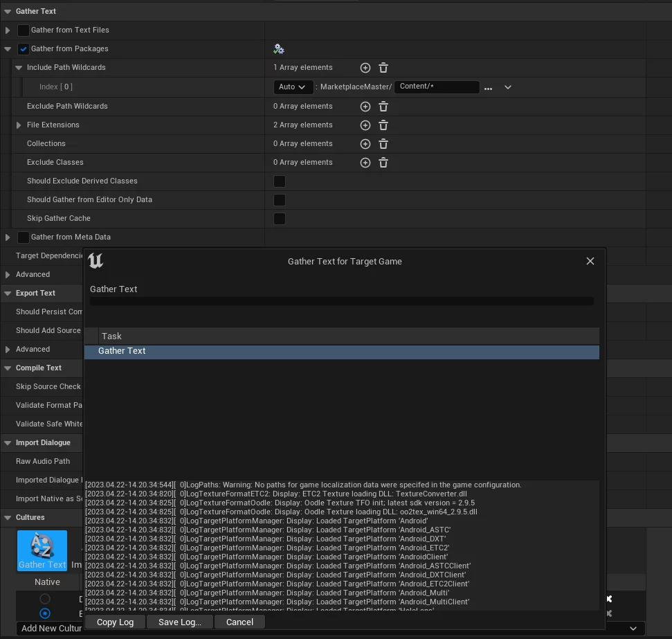672x639 pixels.
Task: Click the ETC2 Texture loading DLL log line
Action: [276, 494]
